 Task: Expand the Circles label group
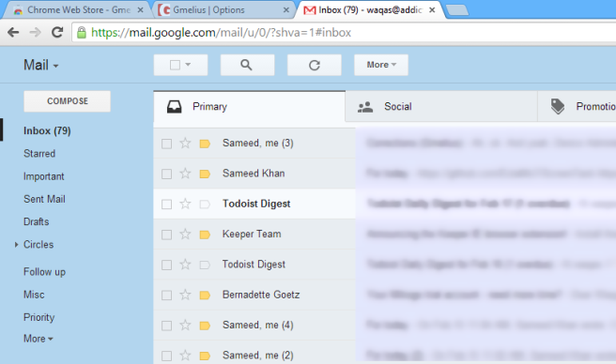point(16,245)
